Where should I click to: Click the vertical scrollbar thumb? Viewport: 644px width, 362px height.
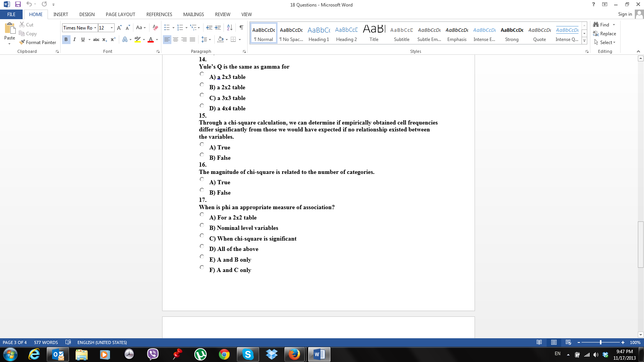point(641,244)
